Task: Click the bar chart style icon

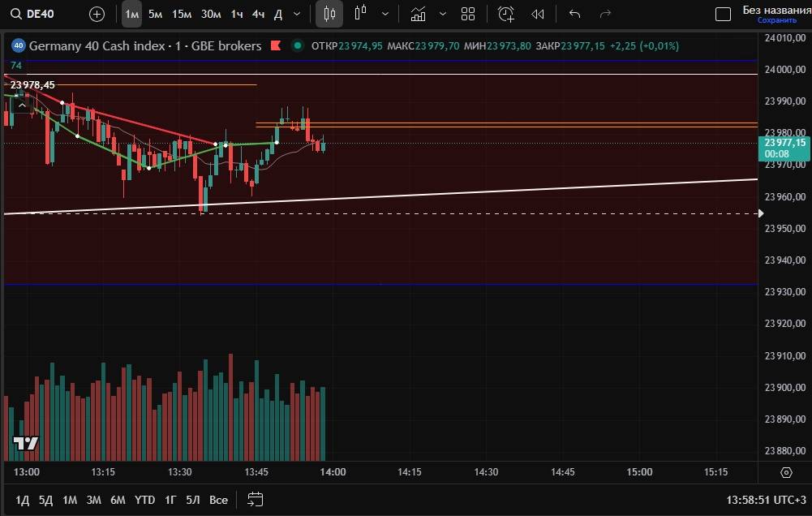Action: point(361,14)
